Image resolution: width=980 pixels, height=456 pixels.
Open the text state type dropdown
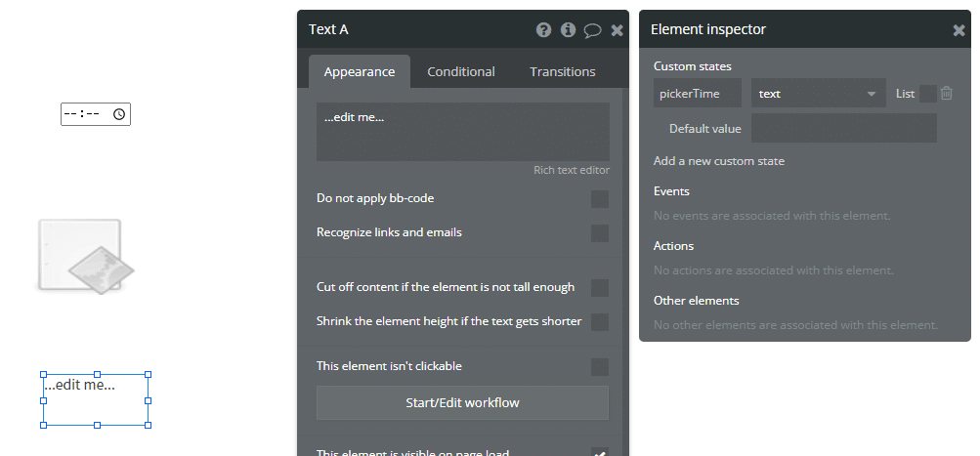click(818, 93)
